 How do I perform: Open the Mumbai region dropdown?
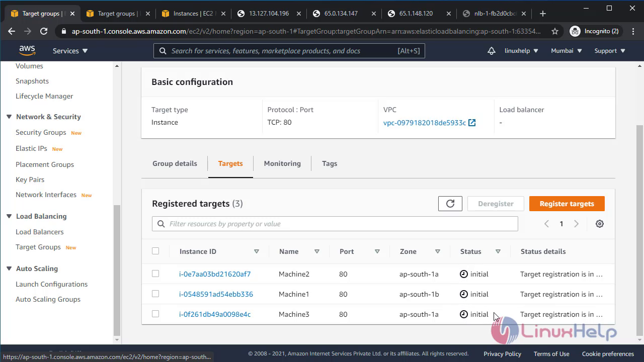pos(567,51)
